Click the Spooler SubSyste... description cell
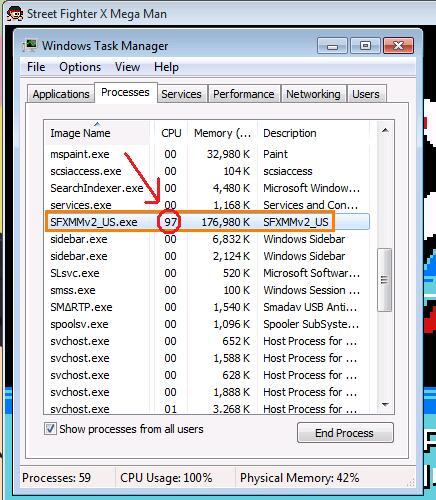Screen dimensions: 436x500 tap(311, 324)
